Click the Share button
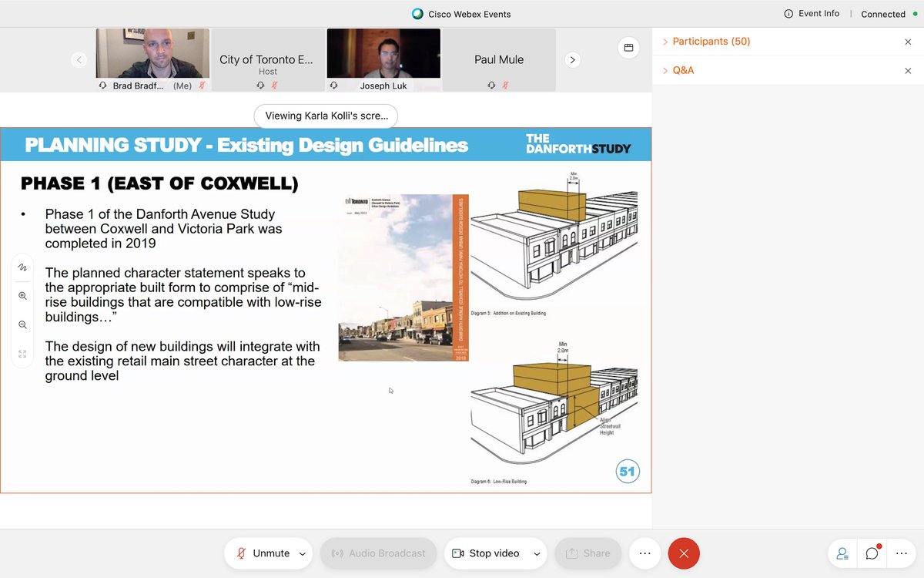The height and width of the screenshot is (578, 924). tap(588, 553)
